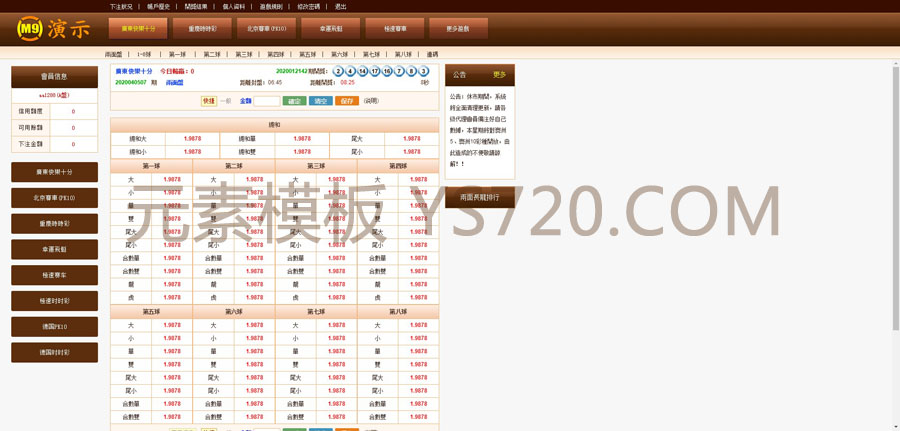The width and height of the screenshot is (900, 431).
Task: Click the 會員信息 panel header
Action: 55,76
